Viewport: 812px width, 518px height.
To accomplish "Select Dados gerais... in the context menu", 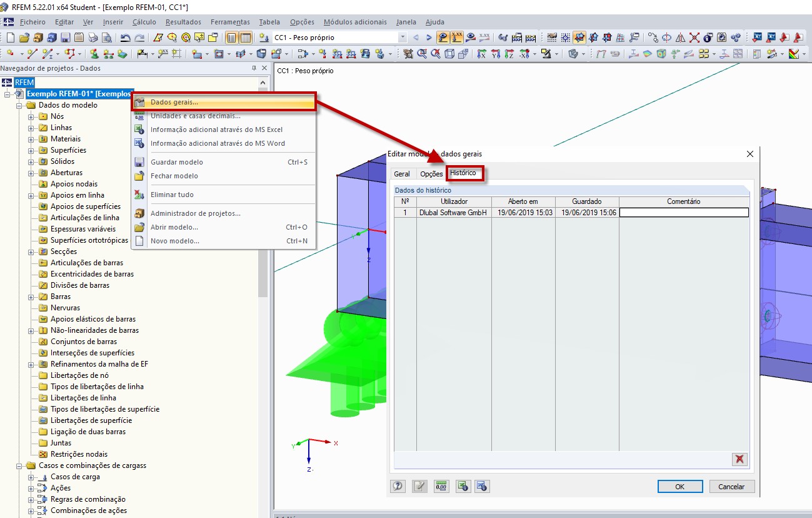I will pyautogui.click(x=224, y=102).
